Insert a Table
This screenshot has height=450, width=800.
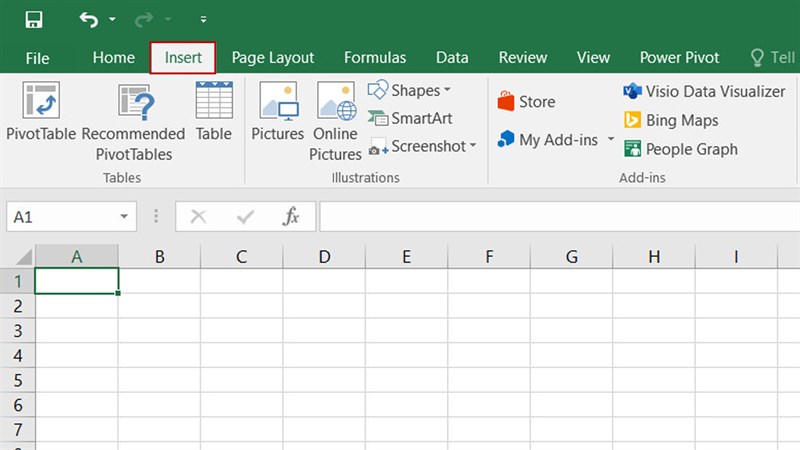[x=214, y=111]
